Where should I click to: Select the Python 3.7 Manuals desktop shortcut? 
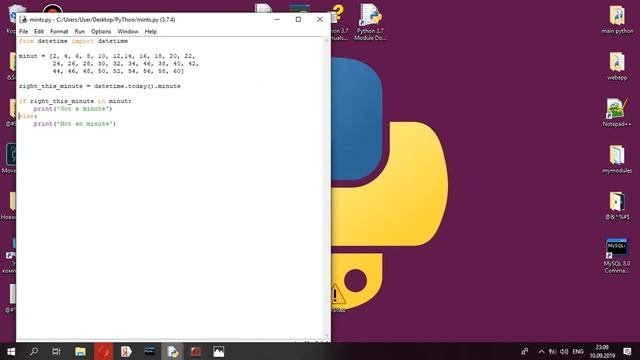click(x=339, y=22)
